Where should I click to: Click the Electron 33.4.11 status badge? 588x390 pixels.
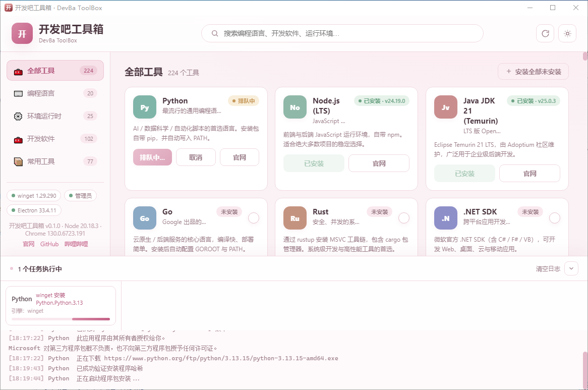(x=34, y=210)
